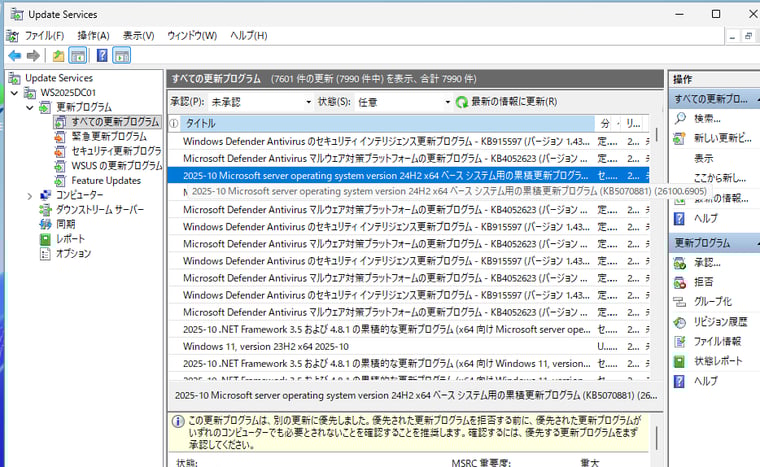The width and height of the screenshot is (760, 467).
Task: Open 状態レポート action
Action: pyautogui.click(x=718, y=361)
